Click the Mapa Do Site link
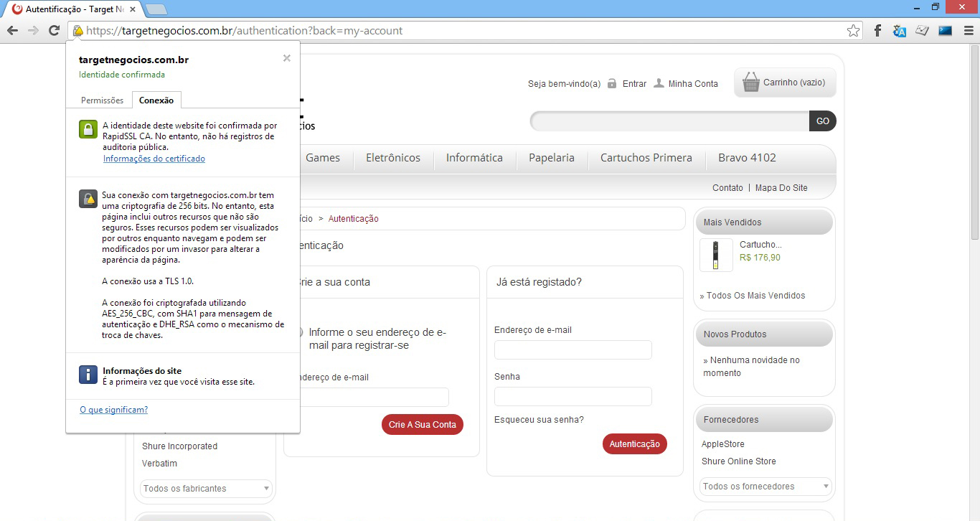 (x=781, y=187)
